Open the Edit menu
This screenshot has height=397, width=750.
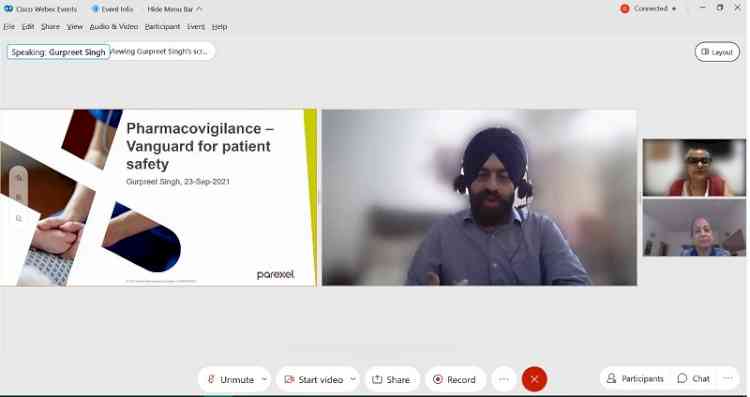pos(28,27)
